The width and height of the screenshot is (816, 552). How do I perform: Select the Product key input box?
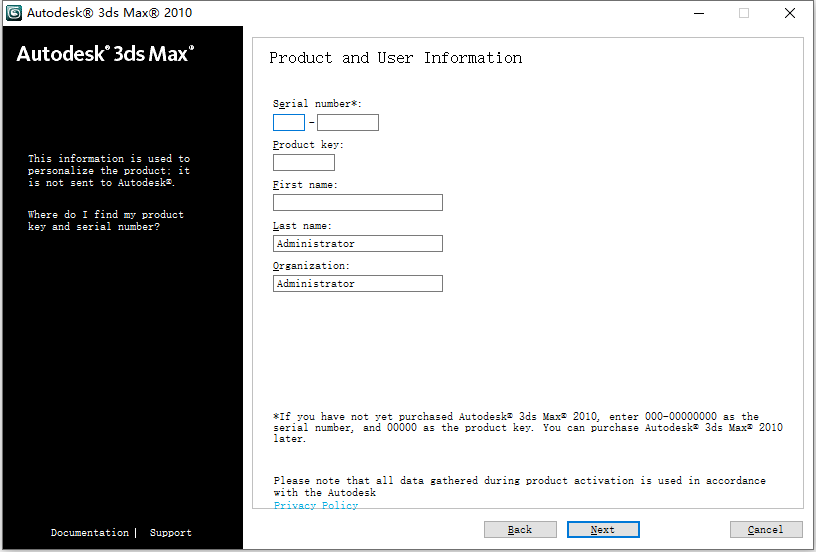point(304,162)
